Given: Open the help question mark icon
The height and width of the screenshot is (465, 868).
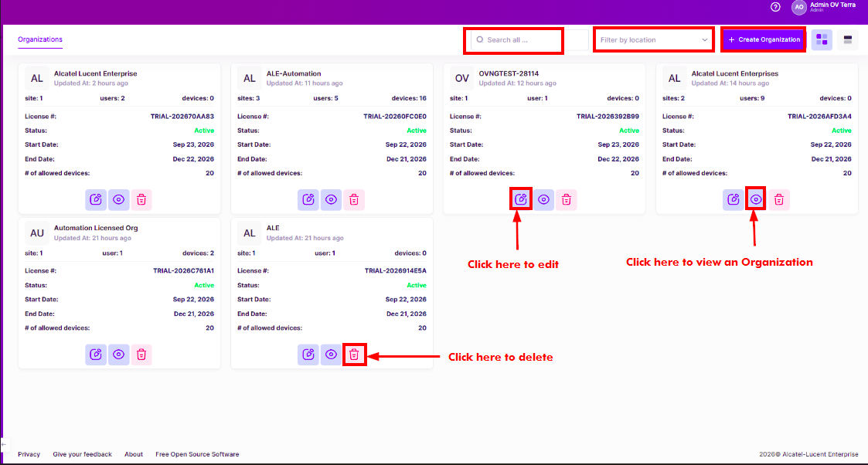Looking at the screenshot, I should 775,7.
